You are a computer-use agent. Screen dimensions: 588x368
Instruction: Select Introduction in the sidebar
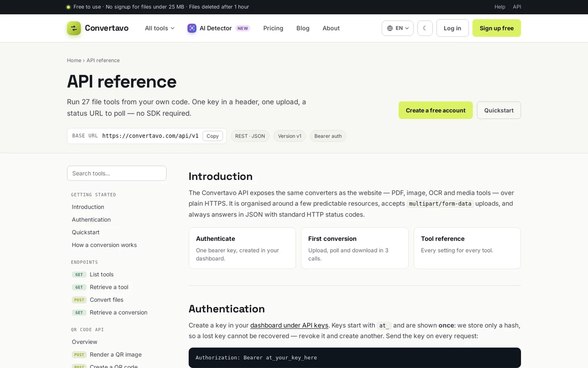tap(88, 207)
